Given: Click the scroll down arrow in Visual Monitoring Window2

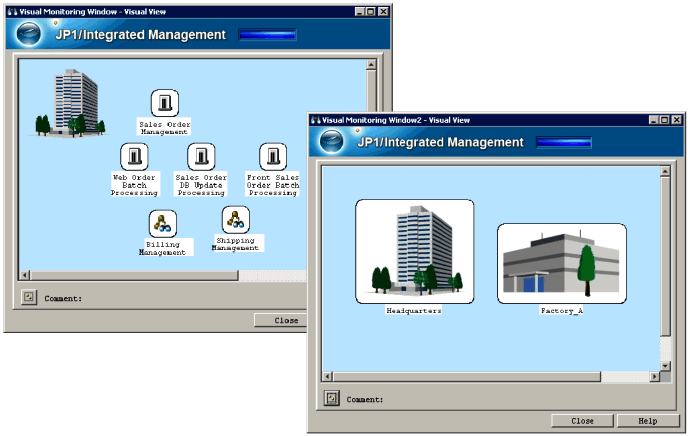Looking at the screenshot, I should [x=665, y=366].
